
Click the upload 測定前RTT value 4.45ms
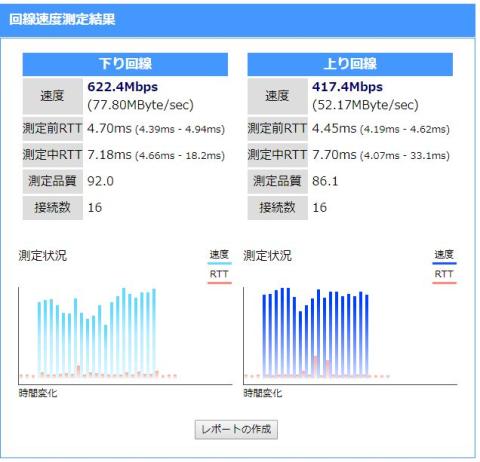pos(334,128)
